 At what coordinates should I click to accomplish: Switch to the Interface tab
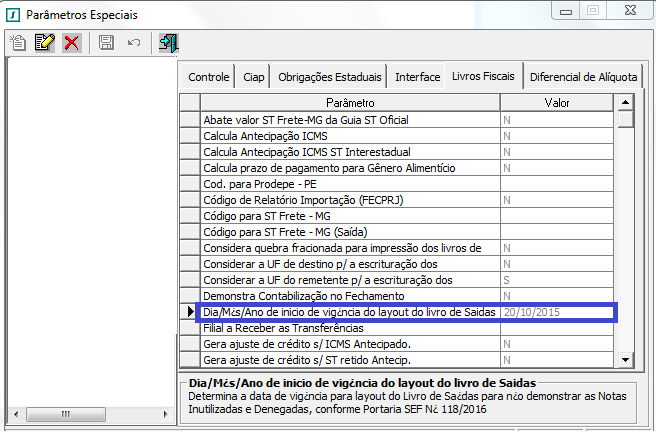tap(417, 77)
